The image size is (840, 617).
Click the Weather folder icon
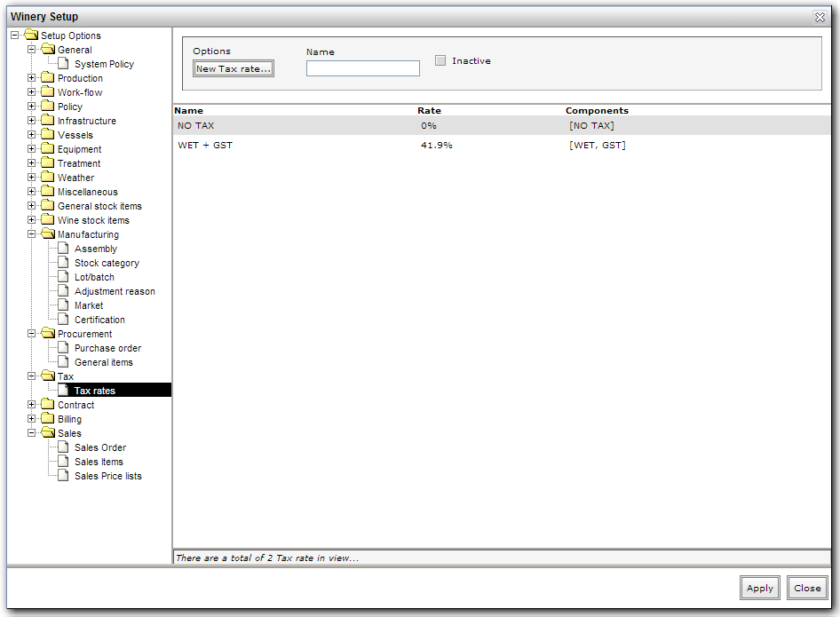pyautogui.click(x=48, y=178)
